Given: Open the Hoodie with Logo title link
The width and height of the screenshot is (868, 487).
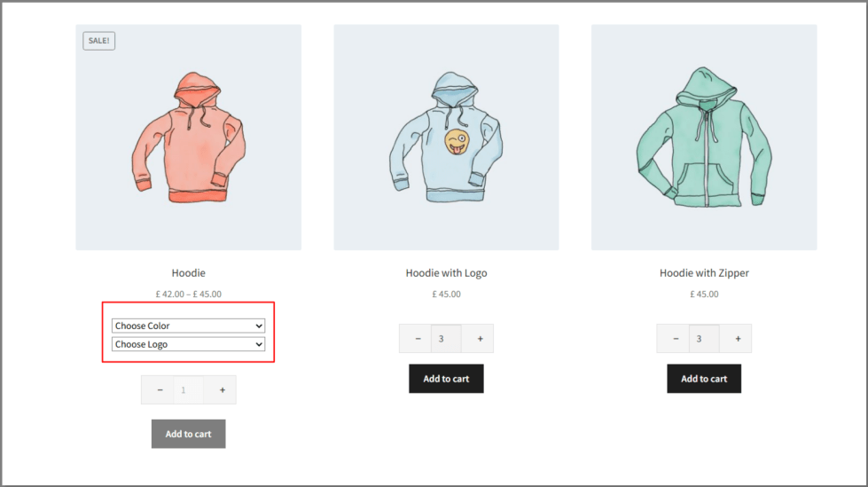Looking at the screenshot, I should [x=446, y=272].
